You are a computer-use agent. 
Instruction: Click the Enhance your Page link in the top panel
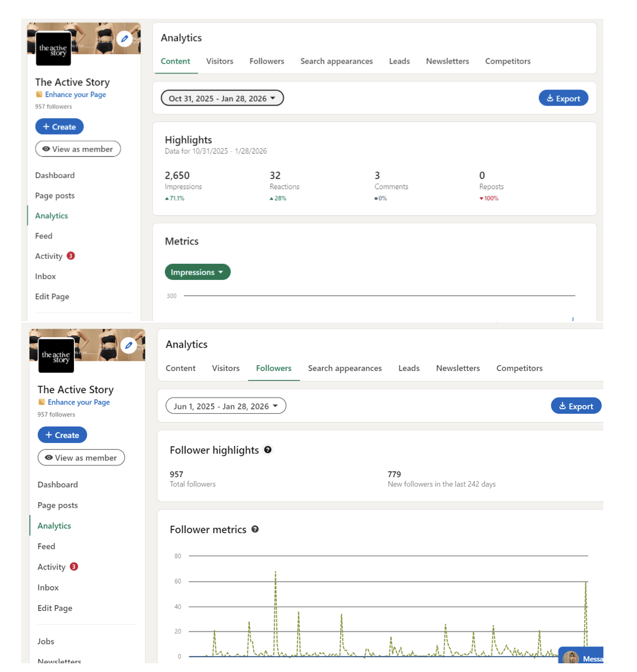[75, 95]
